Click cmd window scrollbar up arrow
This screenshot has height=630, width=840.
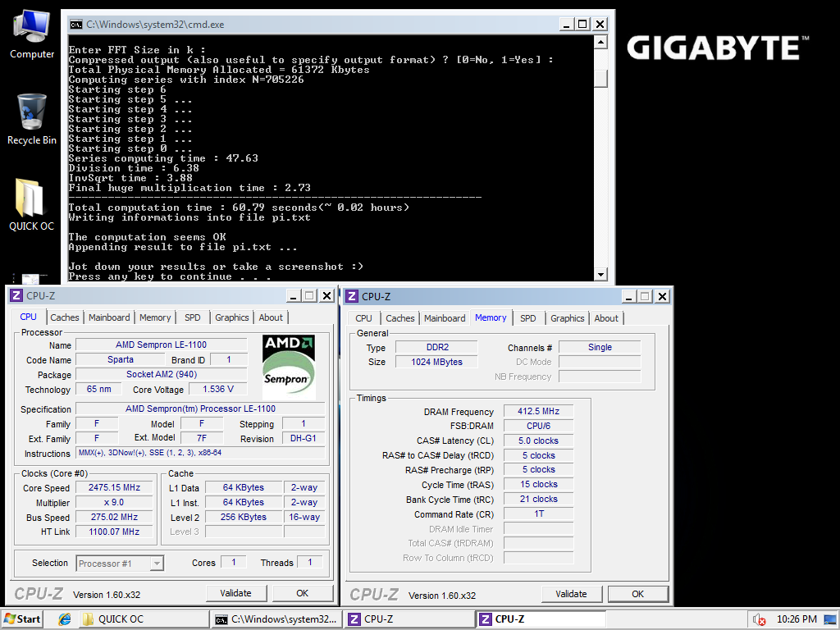coord(601,42)
